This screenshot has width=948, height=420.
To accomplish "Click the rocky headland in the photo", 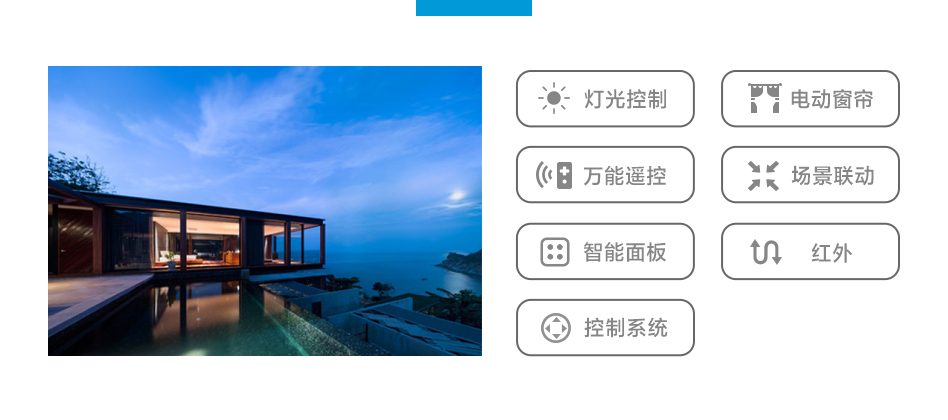I will (x=461, y=263).
